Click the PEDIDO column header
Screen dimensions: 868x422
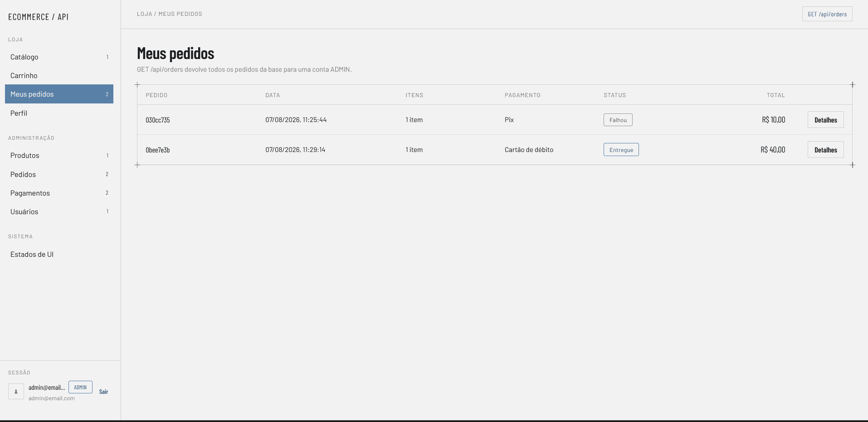tap(156, 95)
